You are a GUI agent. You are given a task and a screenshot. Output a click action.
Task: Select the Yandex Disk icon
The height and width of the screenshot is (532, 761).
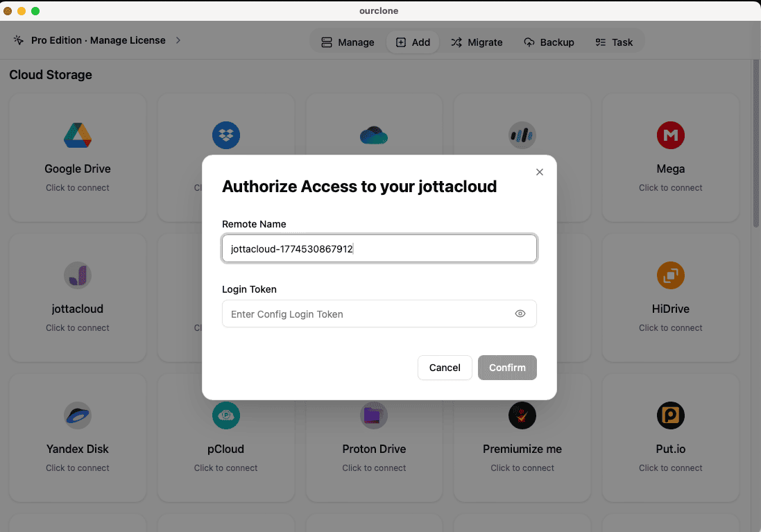click(77, 415)
